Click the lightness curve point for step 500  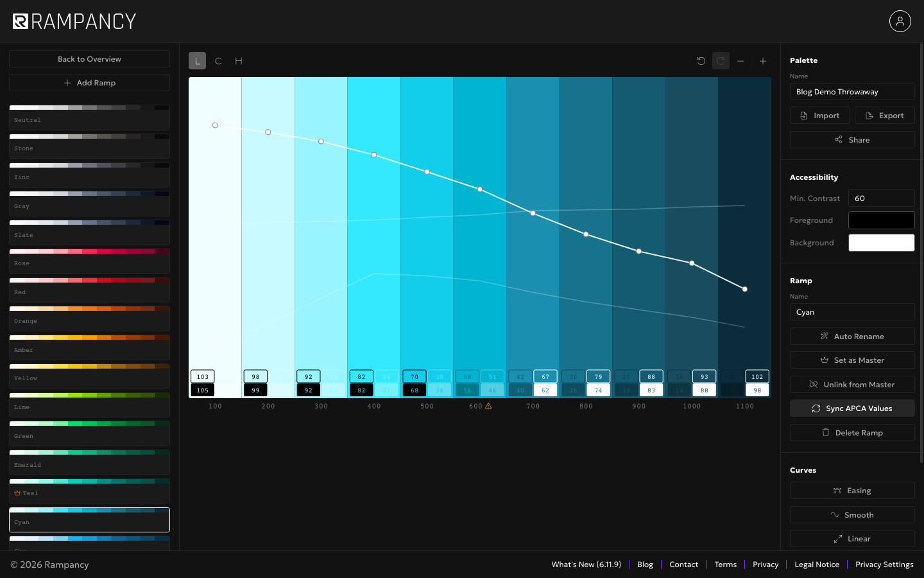tap(427, 172)
